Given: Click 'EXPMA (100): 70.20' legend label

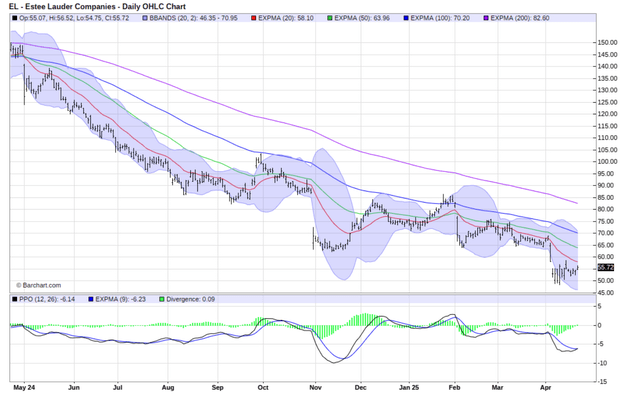Looking at the screenshot, I should click(x=440, y=18).
